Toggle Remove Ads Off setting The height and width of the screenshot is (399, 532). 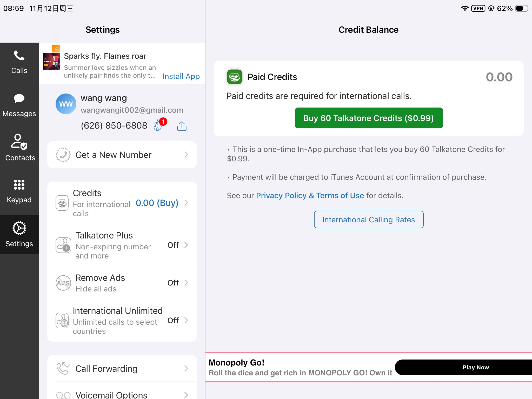(173, 283)
